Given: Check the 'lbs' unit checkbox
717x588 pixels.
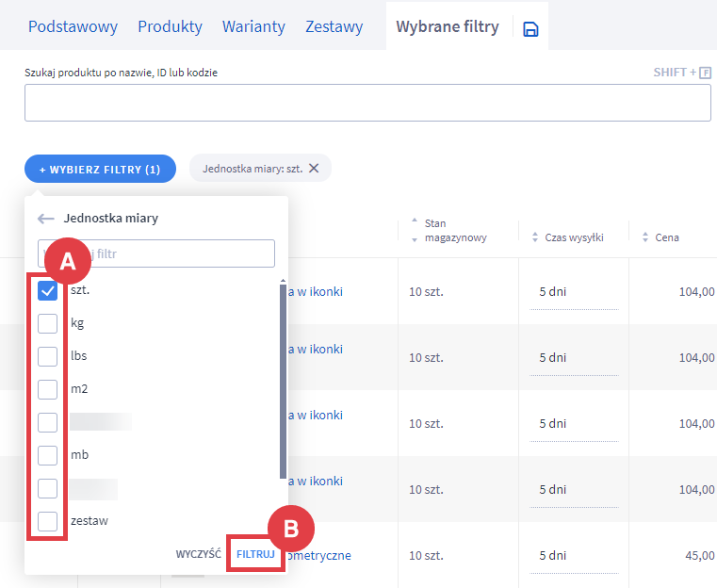Looking at the screenshot, I should click(x=48, y=356).
